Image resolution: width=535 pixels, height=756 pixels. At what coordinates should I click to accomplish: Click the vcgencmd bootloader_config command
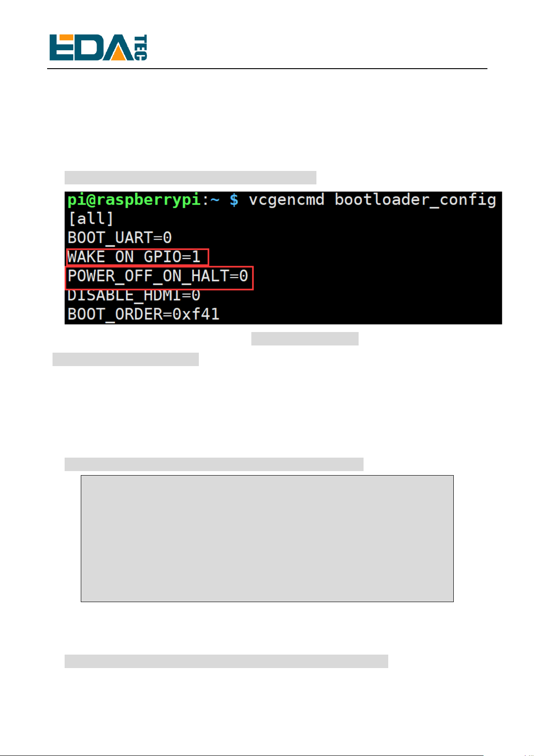pos(373,200)
